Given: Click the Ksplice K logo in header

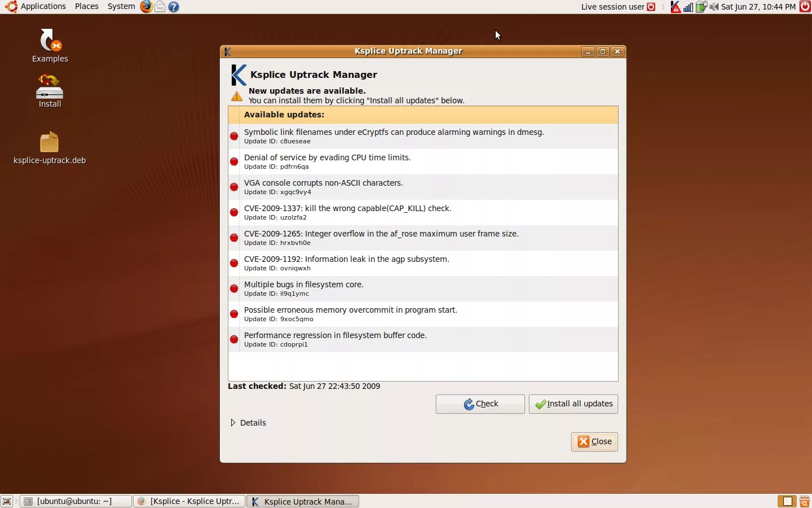Looking at the screenshot, I should click(239, 75).
